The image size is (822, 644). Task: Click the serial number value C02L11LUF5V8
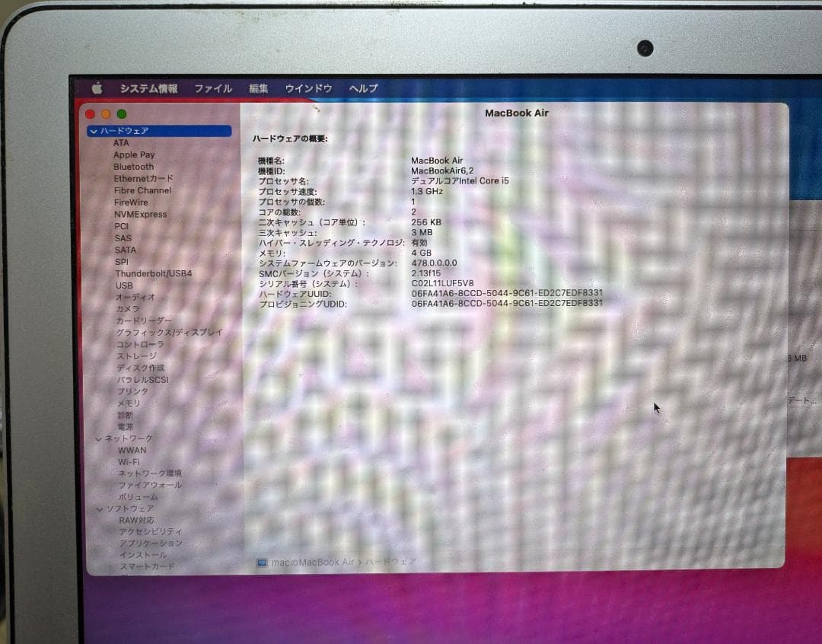442,284
